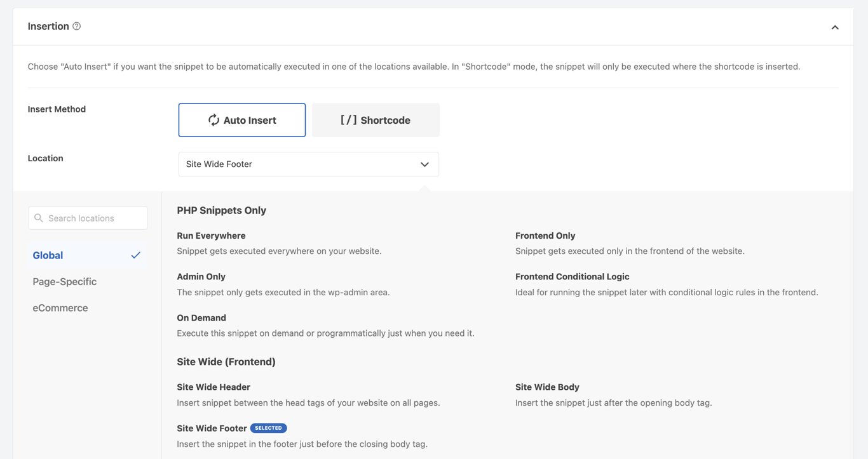Click the checkmark beside Global
The image size is (868, 459).
click(x=135, y=255)
